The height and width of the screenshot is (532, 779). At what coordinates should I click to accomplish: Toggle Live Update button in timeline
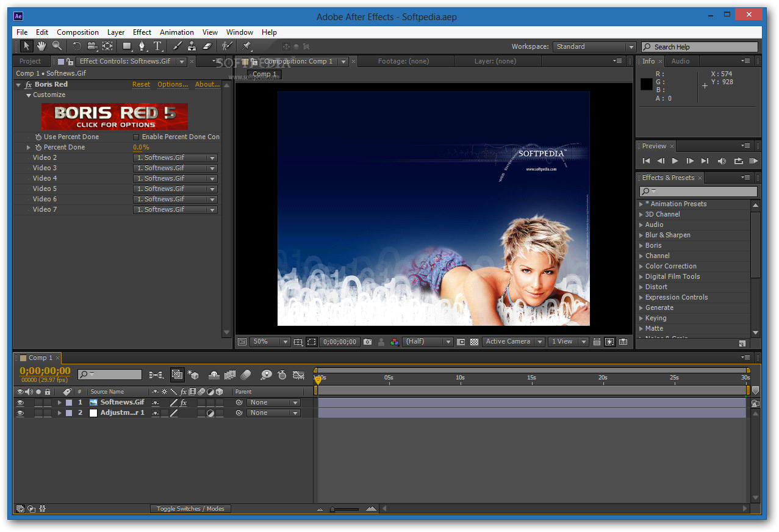178,375
